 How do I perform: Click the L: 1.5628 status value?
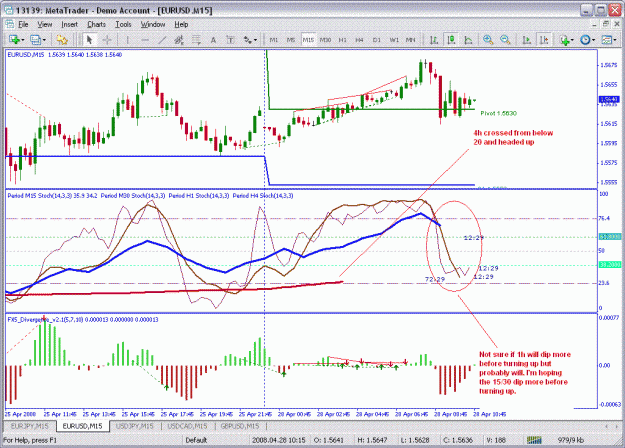[415, 440]
